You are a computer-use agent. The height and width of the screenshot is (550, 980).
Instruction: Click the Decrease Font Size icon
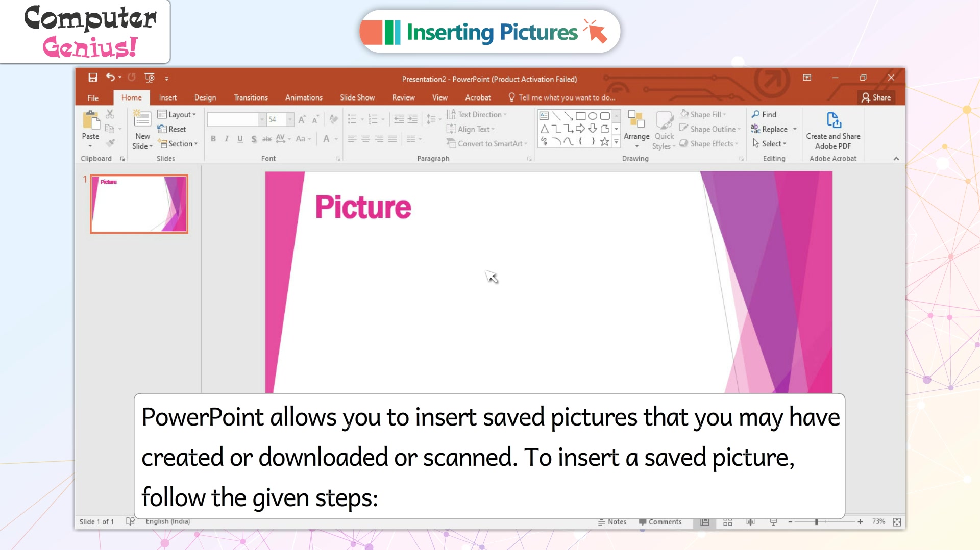pos(315,119)
